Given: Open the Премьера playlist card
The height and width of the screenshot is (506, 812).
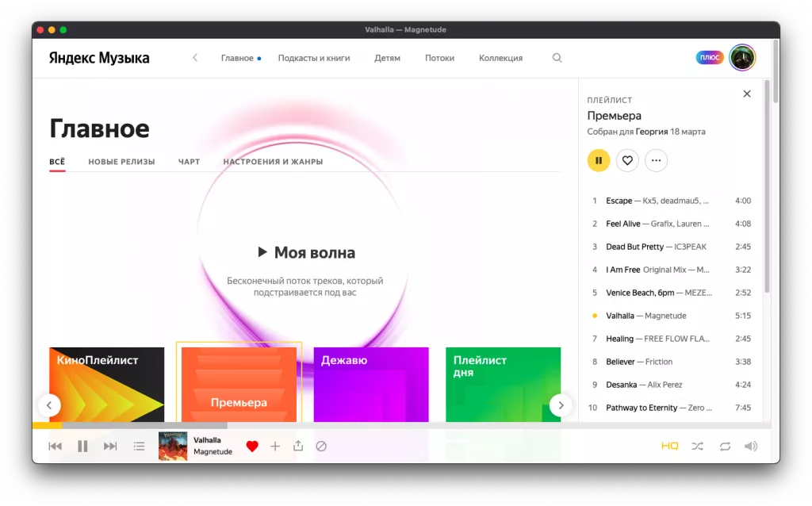Looking at the screenshot, I should coord(239,385).
